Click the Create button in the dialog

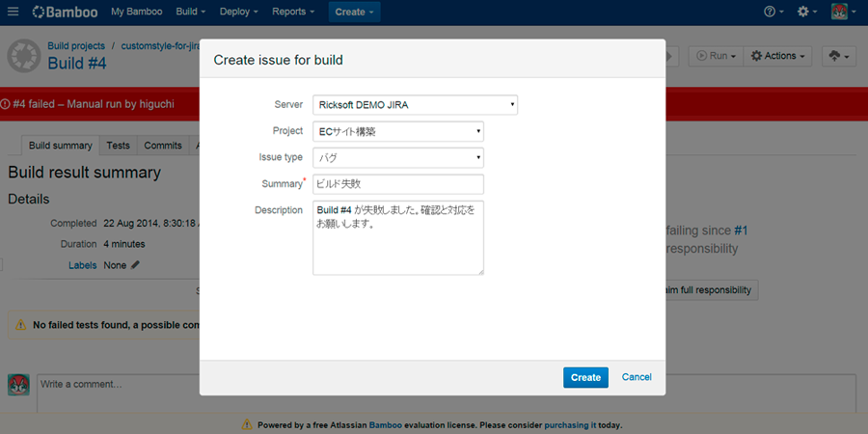tap(585, 377)
